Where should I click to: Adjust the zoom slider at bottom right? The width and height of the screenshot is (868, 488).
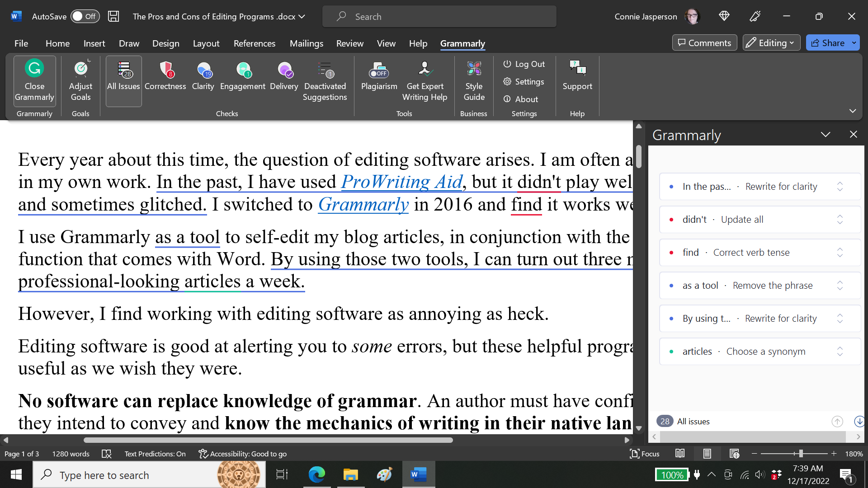click(x=800, y=454)
